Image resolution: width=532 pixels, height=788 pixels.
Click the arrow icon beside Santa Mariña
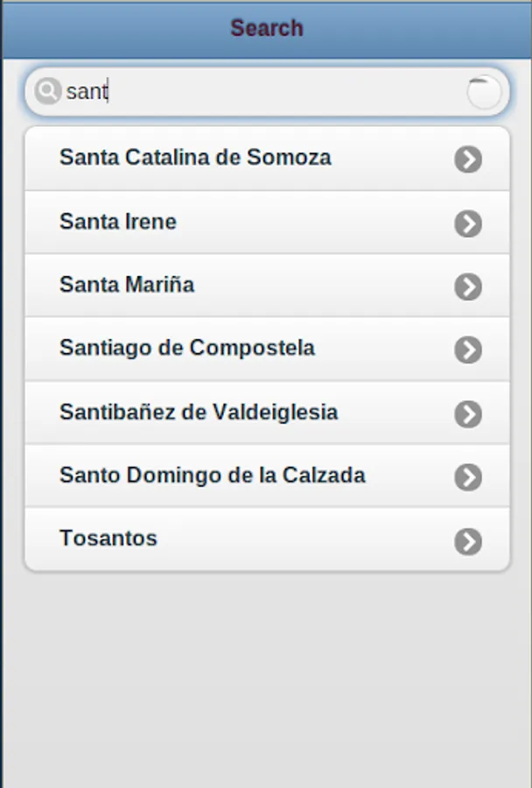tap(468, 286)
